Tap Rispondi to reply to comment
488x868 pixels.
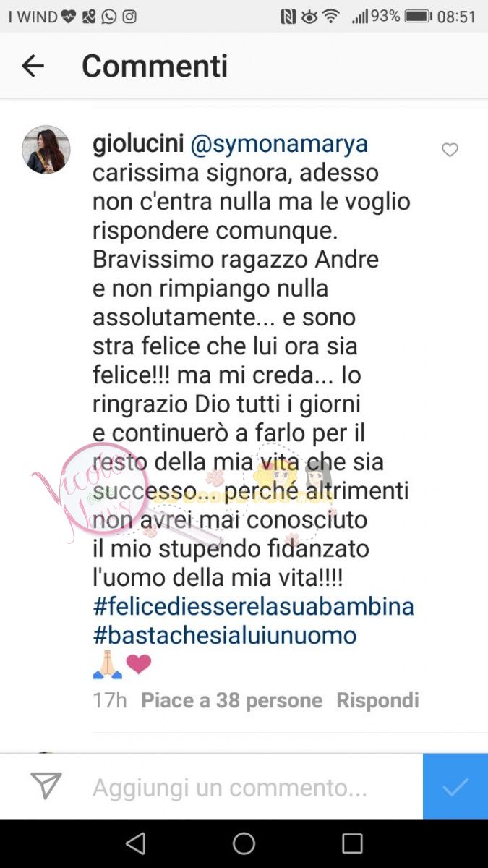(377, 700)
